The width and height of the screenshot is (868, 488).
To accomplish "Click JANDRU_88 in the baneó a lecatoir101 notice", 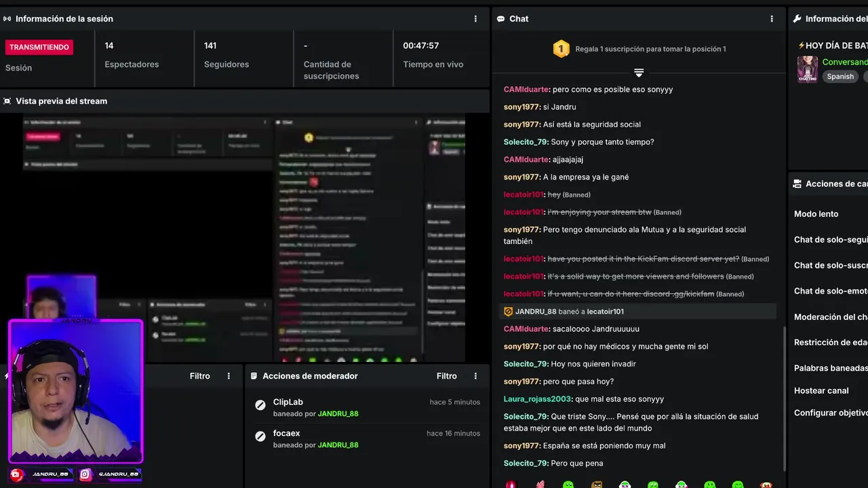I will point(536,312).
